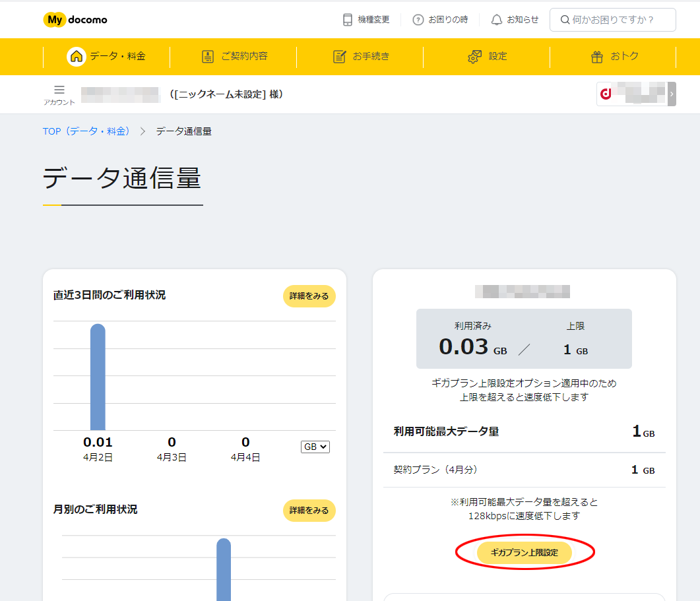Click the 4月2日 usage bar
Image resolution: width=700 pixels, height=601 pixels.
(98, 377)
